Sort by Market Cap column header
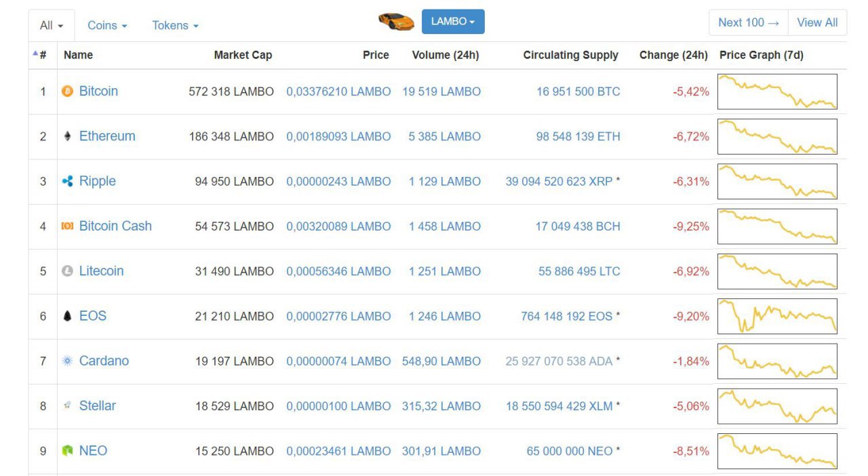Screen dimensions: 868x476 (243, 55)
